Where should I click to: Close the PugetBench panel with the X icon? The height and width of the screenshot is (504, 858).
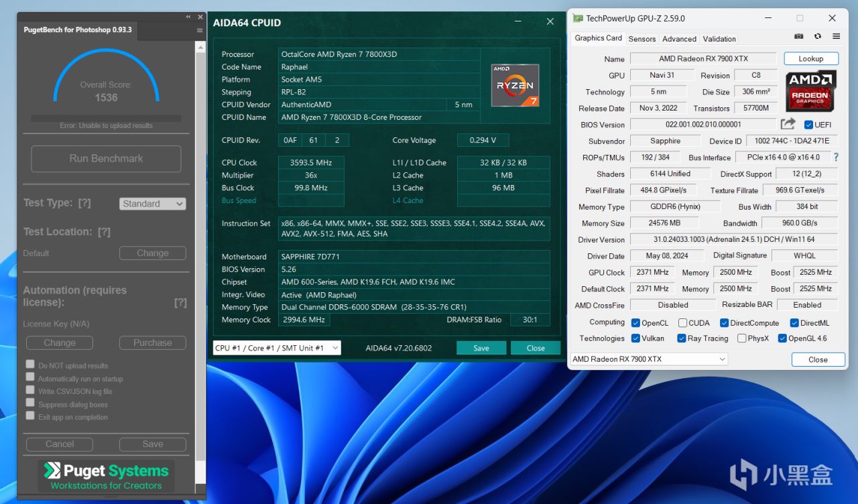tap(199, 17)
